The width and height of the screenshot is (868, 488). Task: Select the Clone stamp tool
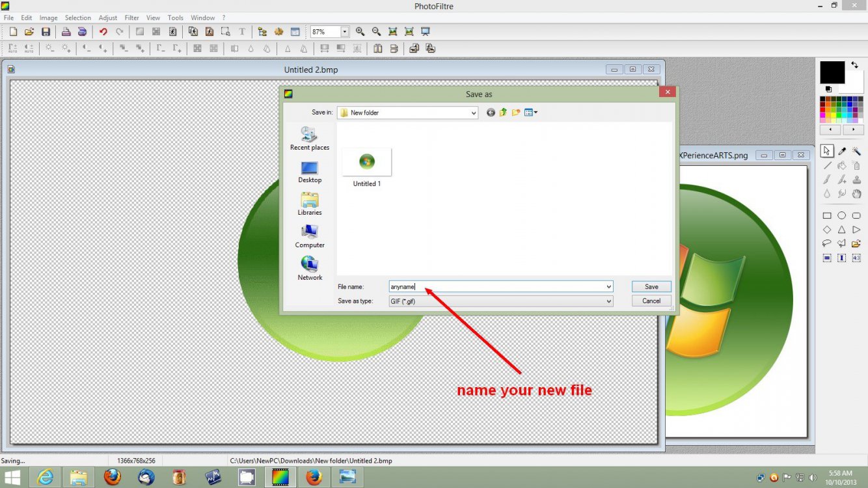click(856, 180)
